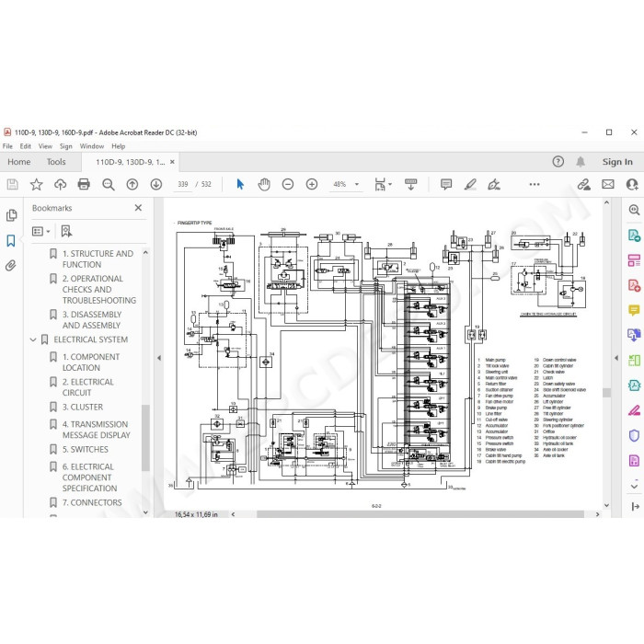
Task: Open the Window menu
Action: [x=92, y=146]
